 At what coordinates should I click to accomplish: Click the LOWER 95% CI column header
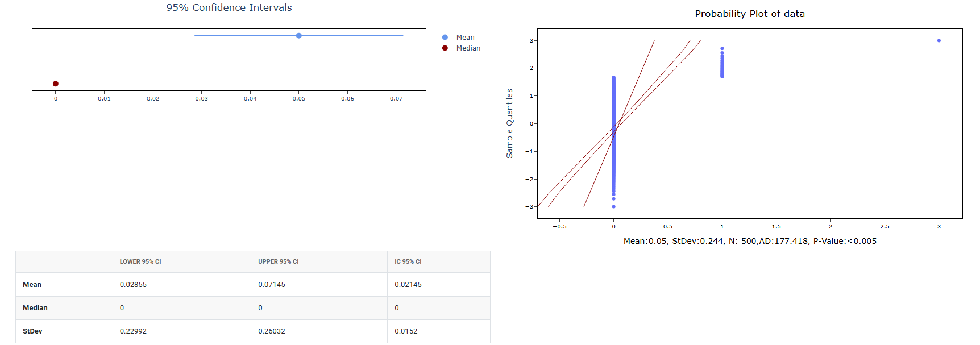tap(140, 262)
